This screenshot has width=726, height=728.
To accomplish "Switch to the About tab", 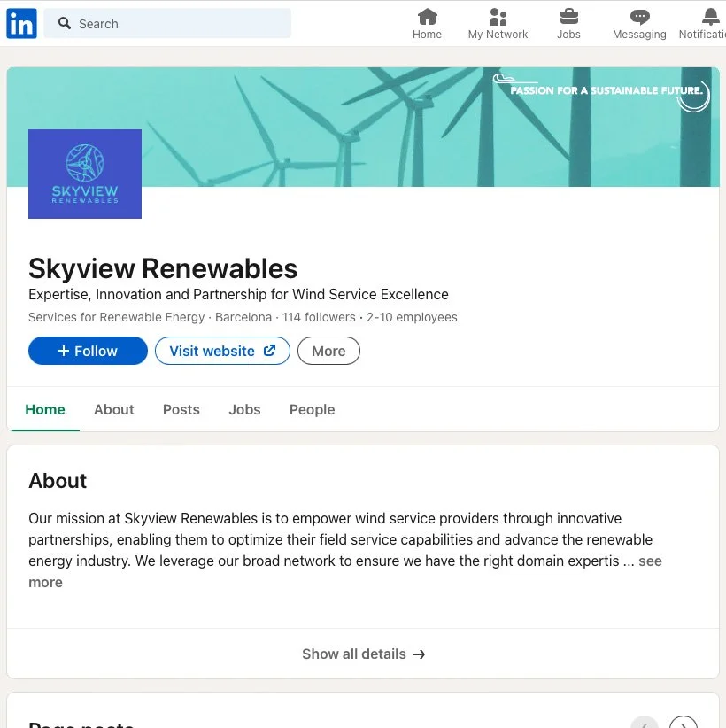I will (113, 409).
